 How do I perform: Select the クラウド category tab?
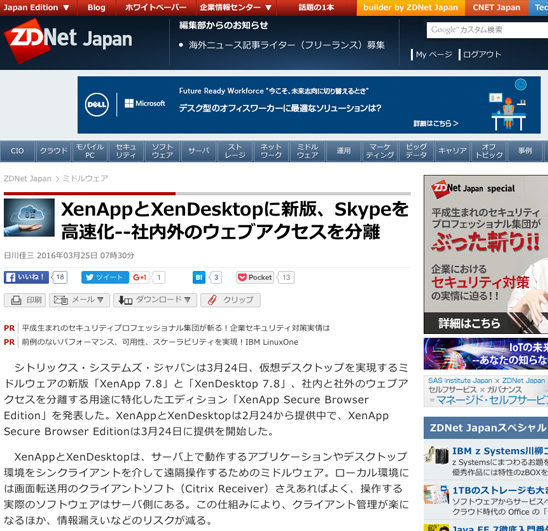(53, 151)
